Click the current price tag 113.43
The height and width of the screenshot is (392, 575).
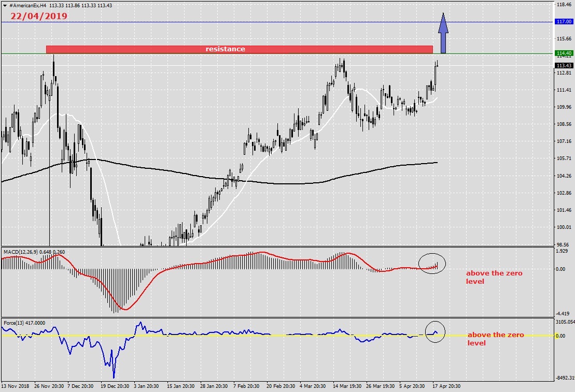coord(564,66)
